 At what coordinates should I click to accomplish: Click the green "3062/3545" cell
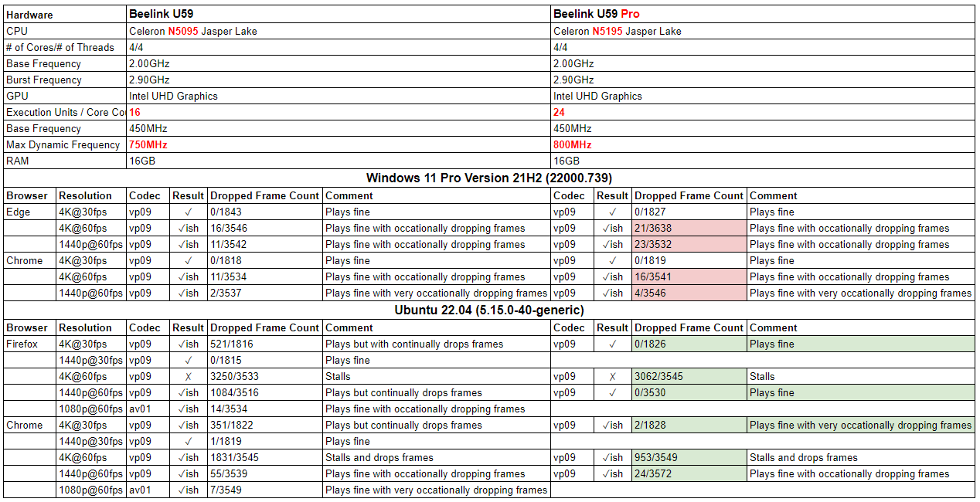coord(690,377)
